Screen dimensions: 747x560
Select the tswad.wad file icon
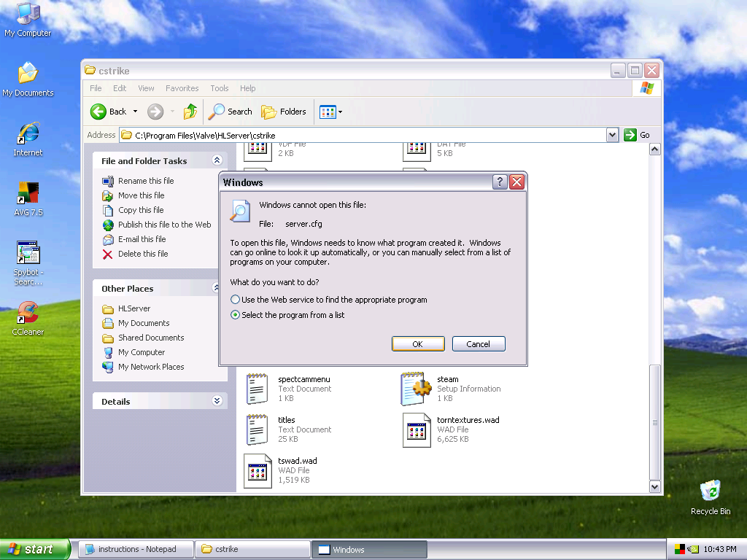[x=258, y=470]
